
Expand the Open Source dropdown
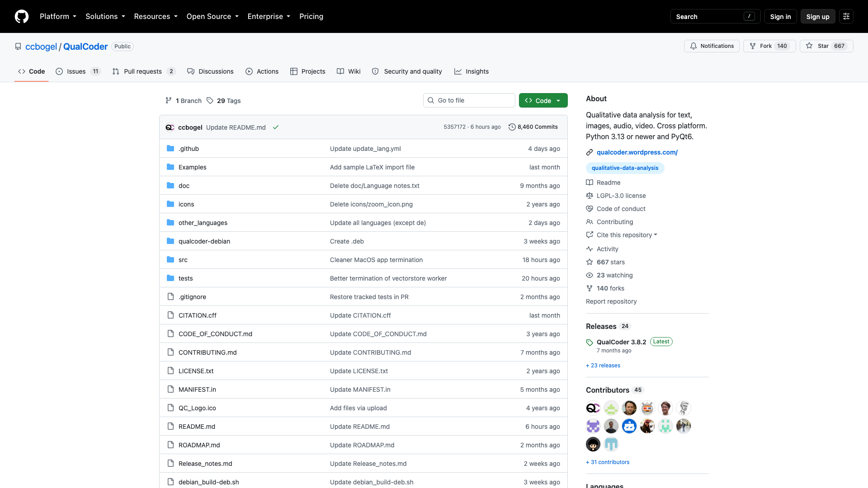212,16
